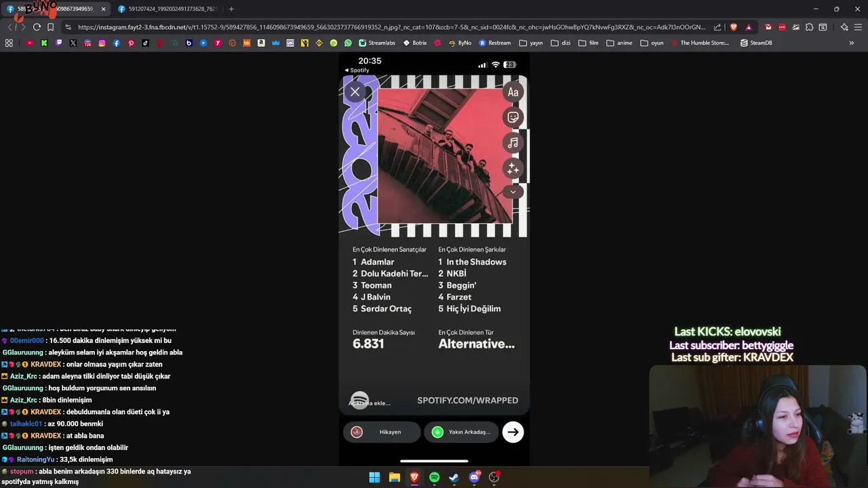The width and height of the screenshot is (868, 488).
Task: Open the TikTok bookmark icon
Action: [x=146, y=43]
